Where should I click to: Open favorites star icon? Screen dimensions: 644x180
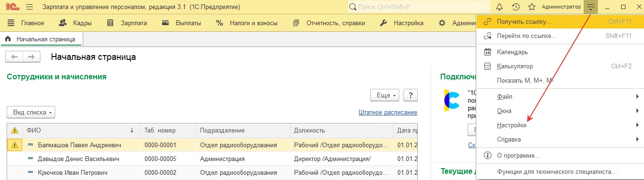pos(532,7)
